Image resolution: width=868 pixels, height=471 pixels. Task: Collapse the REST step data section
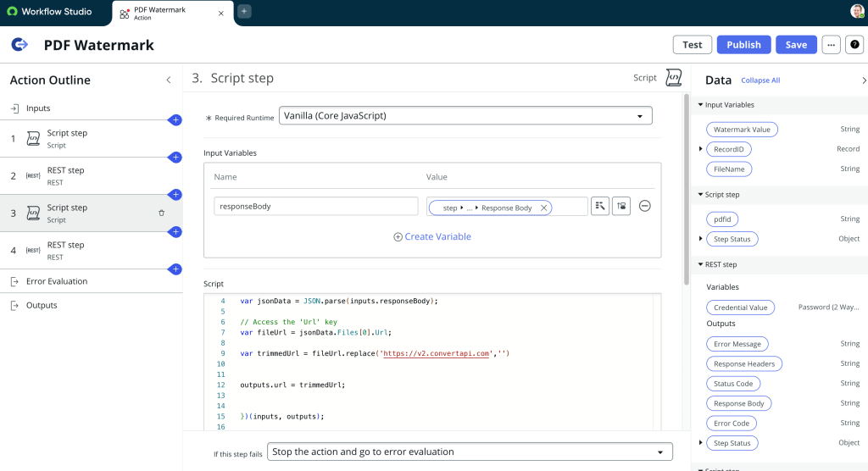(701, 264)
